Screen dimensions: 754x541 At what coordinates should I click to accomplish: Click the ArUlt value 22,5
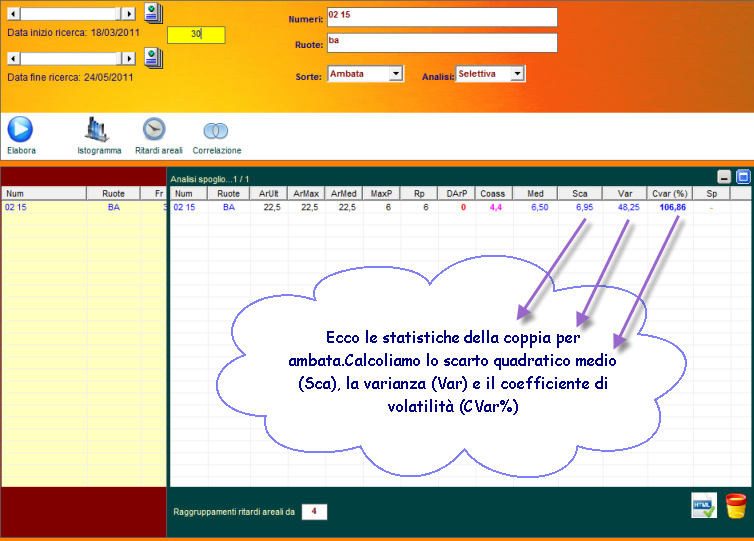click(272, 207)
